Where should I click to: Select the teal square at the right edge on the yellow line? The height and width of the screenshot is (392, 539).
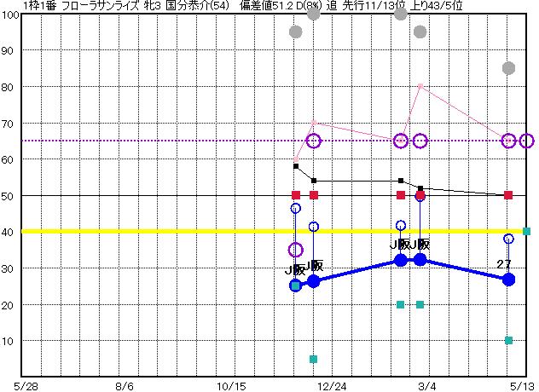[527, 231]
